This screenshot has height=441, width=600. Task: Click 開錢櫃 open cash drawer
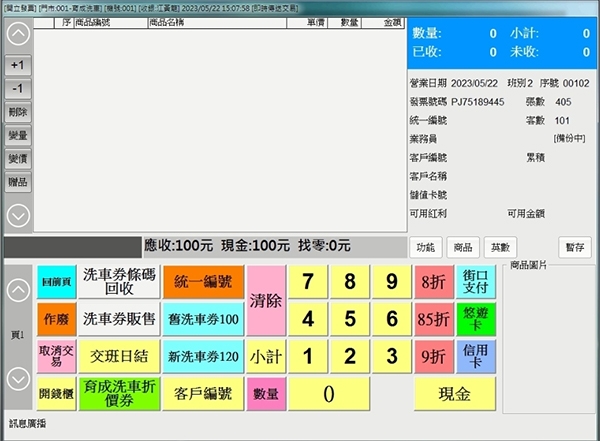57,394
